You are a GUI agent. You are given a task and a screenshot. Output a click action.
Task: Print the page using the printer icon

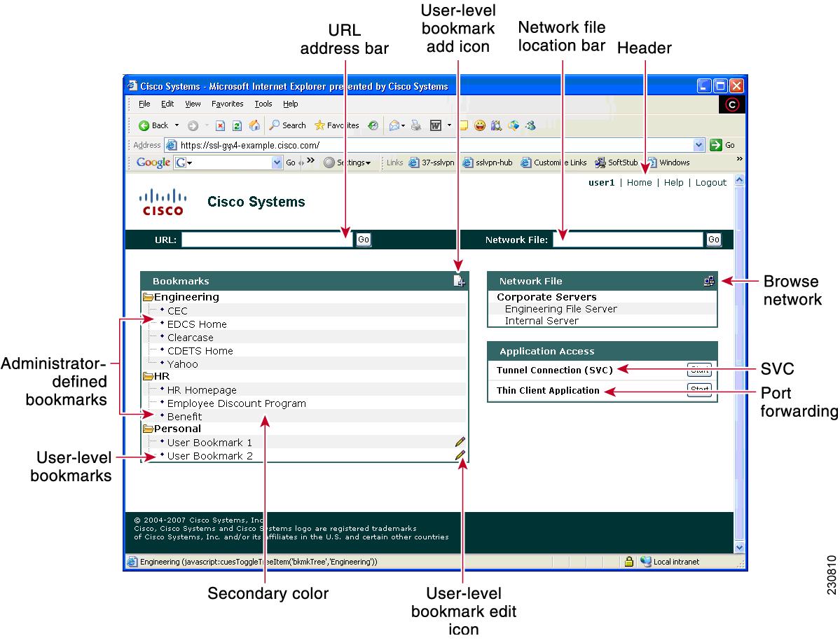coord(415,125)
